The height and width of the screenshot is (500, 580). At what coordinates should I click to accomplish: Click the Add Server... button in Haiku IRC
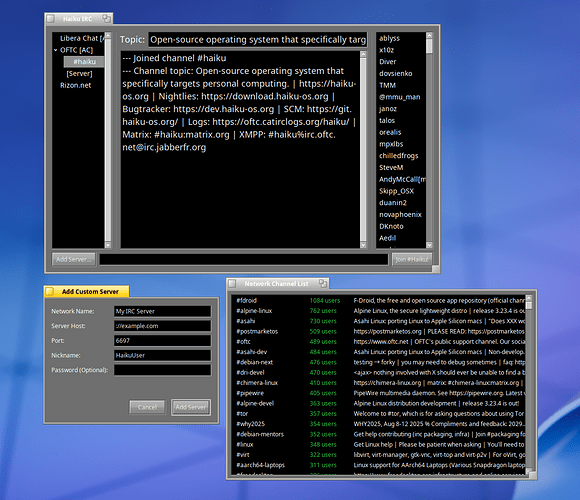pos(74,259)
